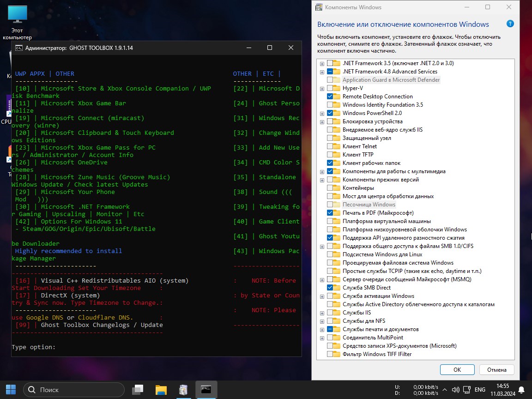Image resolution: width=532 pixels, height=399 pixels.
Task: Expand 'Службы печати и документов' node
Action: [x=322, y=329]
